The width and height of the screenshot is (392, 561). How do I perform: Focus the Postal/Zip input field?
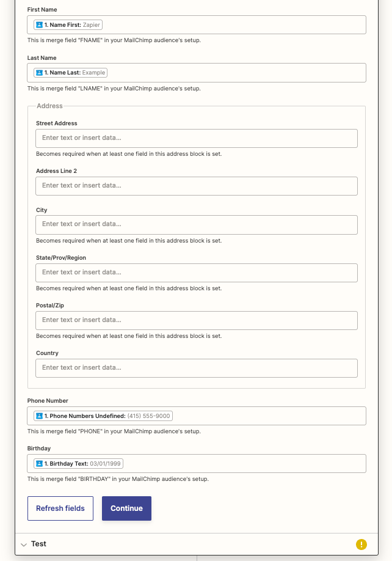click(197, 320)
